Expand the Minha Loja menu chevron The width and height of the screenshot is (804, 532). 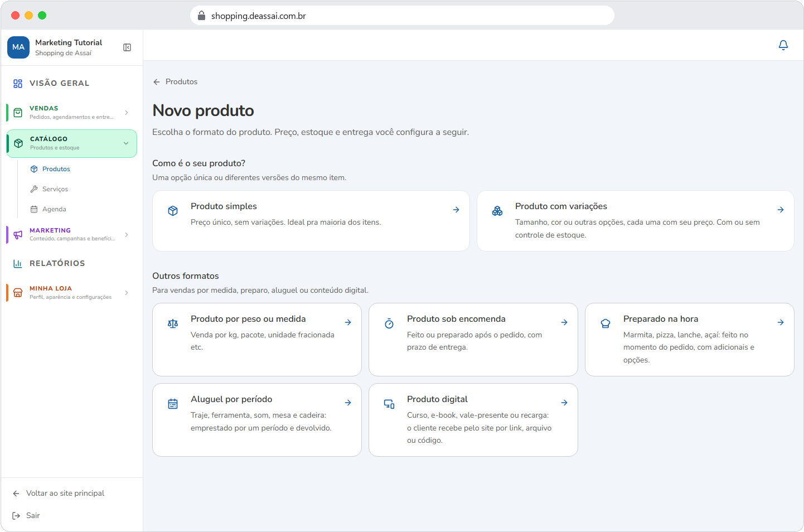click(127, 293)
